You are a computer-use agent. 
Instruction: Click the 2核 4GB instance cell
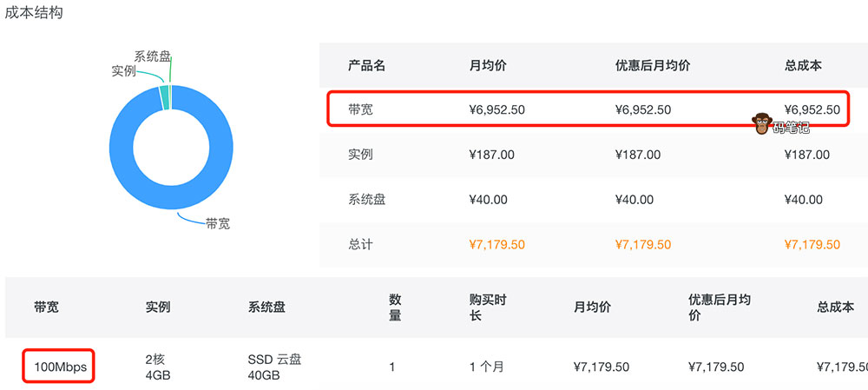tap(158, 367)
